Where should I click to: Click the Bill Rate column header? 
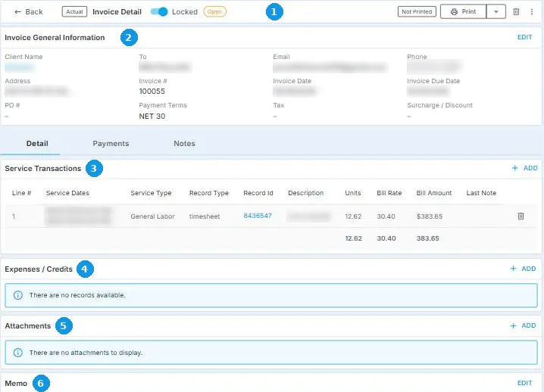coord(389,193)
